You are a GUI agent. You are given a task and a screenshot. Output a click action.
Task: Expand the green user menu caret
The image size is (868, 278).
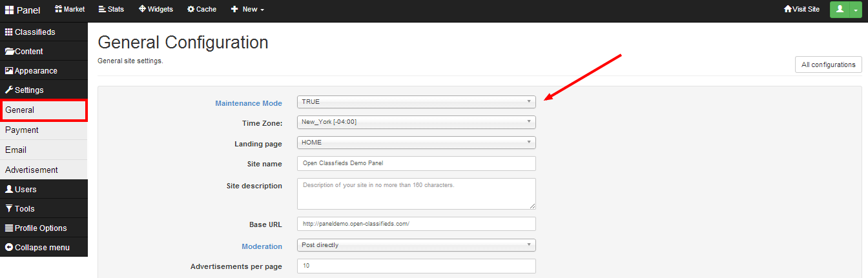click(x=855, y=10)
